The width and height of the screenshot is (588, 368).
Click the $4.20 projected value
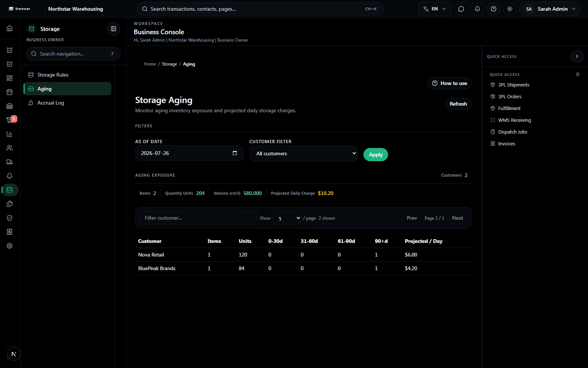coord(411,268)
